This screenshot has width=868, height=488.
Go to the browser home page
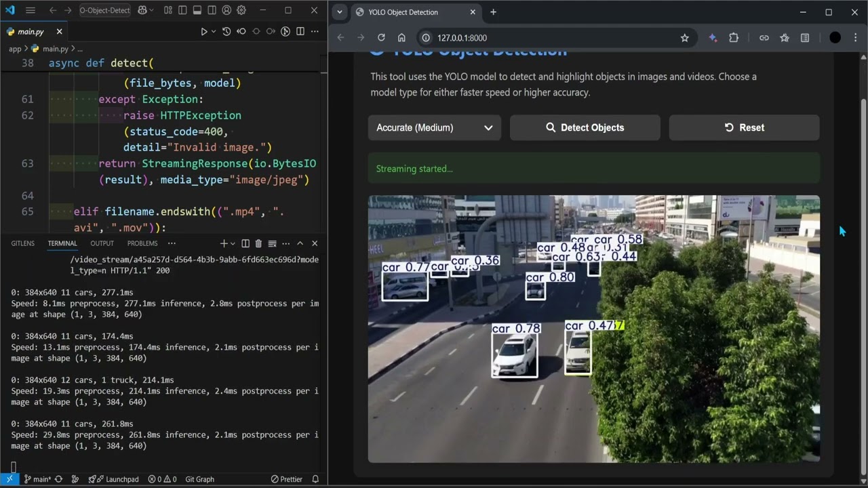click(x=401, y=38)
